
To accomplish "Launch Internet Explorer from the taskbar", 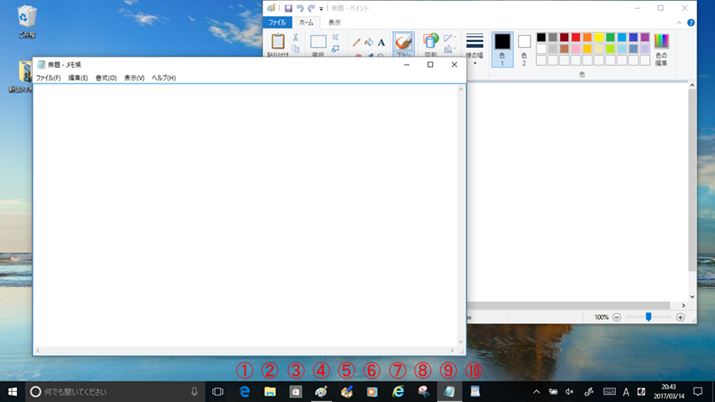I will pyautogui.click(x=398, y=392).
